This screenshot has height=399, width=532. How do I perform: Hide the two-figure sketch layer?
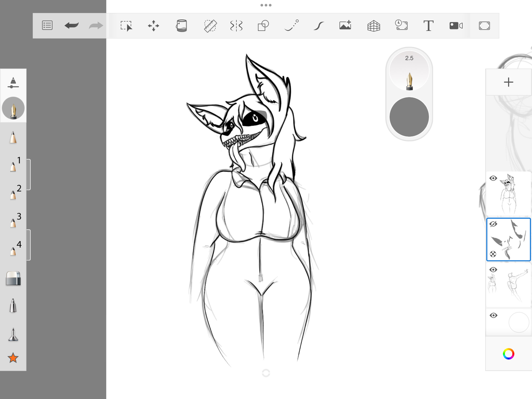point(493,270)
